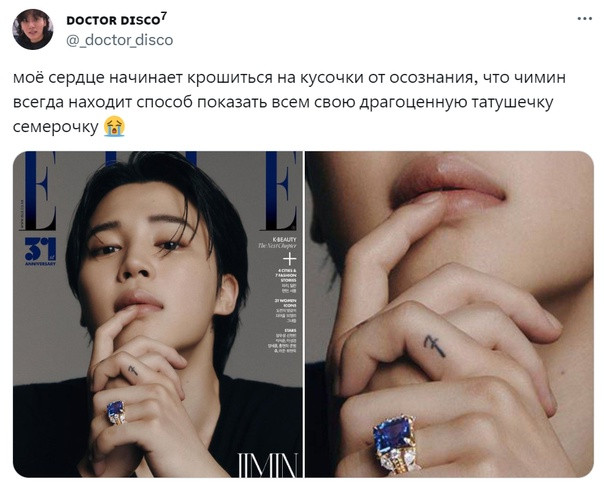
Task: Open the @_doctor_disco handle link
Action: pyautogui.click(x=120, y=40)
